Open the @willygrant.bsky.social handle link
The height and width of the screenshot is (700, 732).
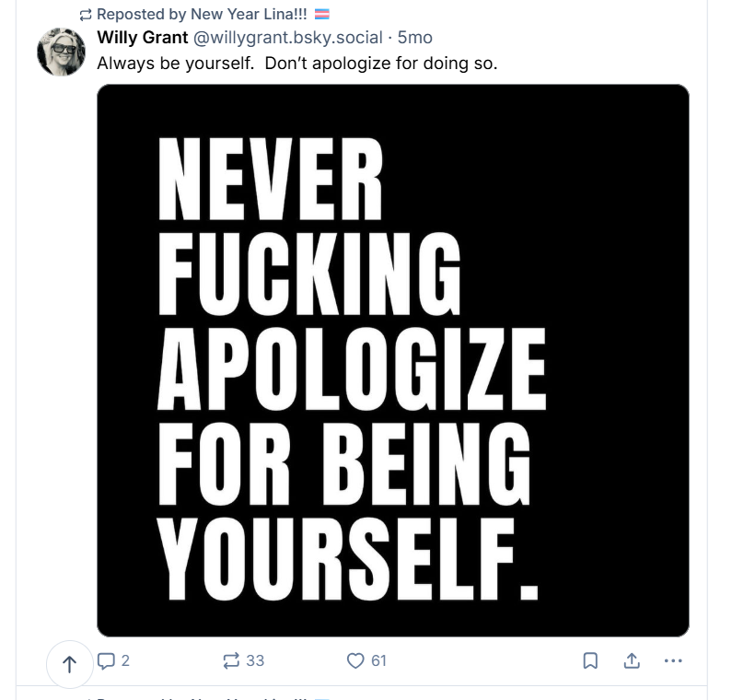(287, 38)
